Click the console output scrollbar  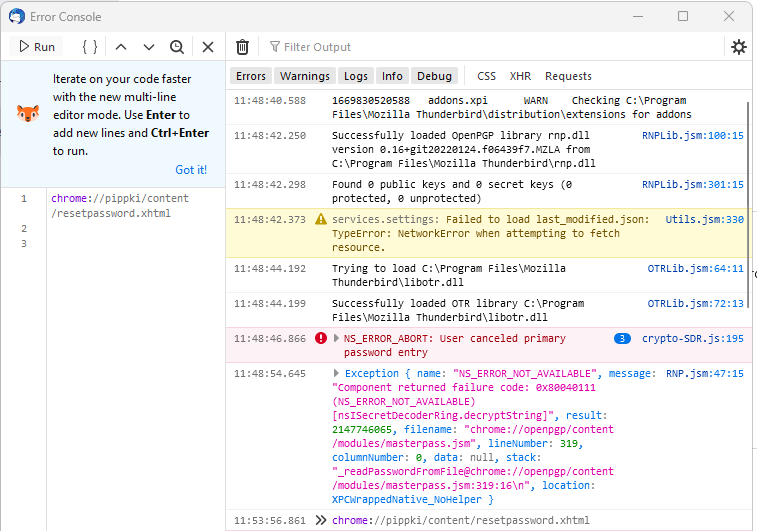click(x=748, y=205)
